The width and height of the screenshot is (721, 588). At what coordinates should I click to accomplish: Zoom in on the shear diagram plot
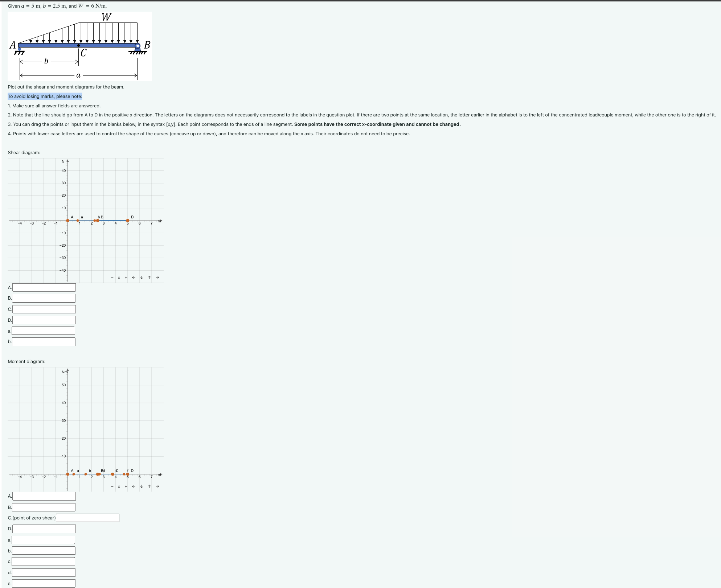(x=126, y=277)
